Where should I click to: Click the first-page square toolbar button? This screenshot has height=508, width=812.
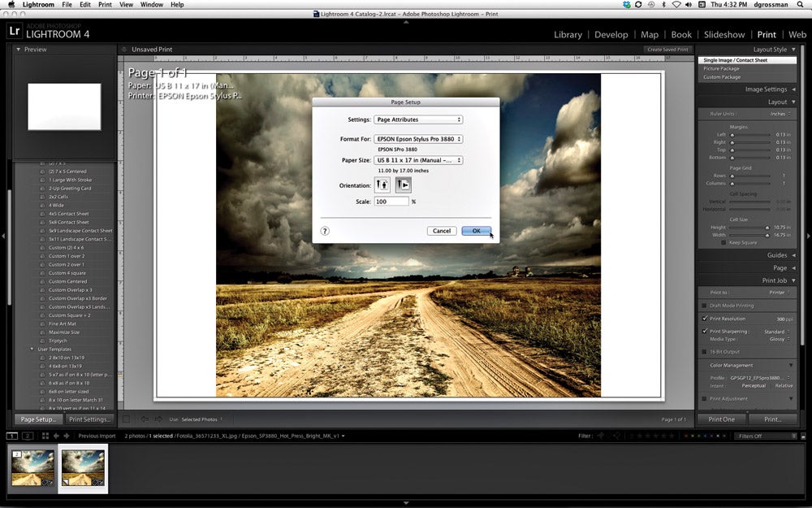127,419
